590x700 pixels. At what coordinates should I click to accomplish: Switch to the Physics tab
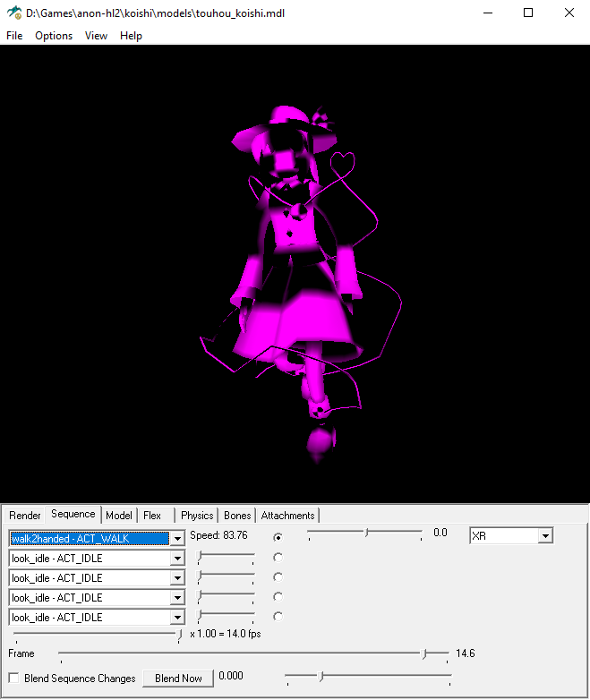(x=197, y=516)
